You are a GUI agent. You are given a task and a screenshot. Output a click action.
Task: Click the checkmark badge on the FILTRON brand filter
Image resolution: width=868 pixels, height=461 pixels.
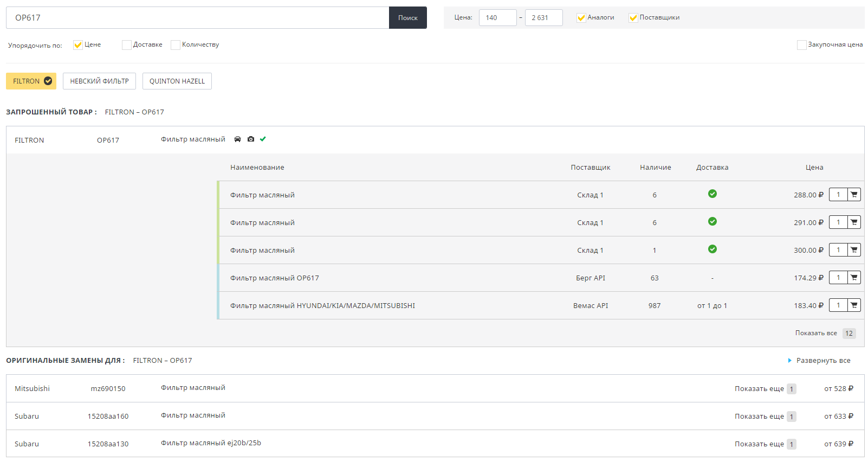(x=48, y=81)
